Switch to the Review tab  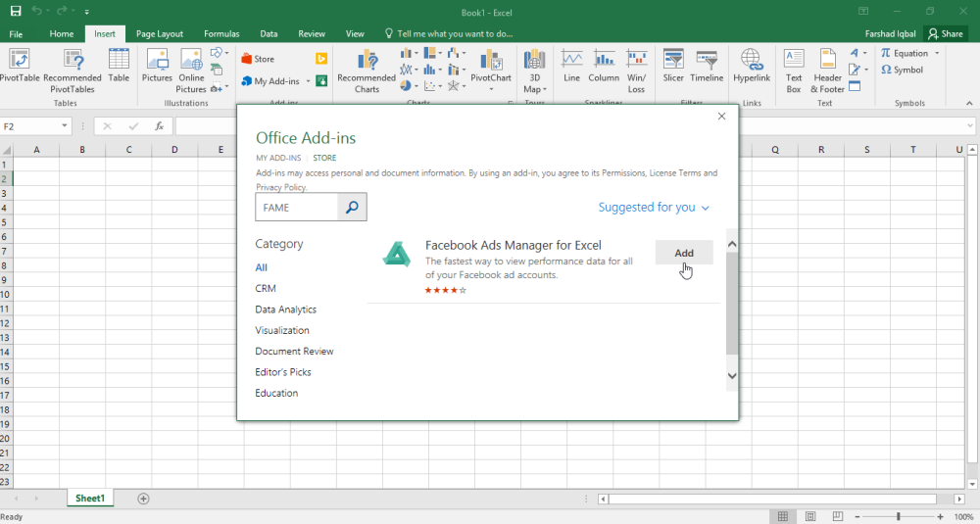[x=312, y=33]
